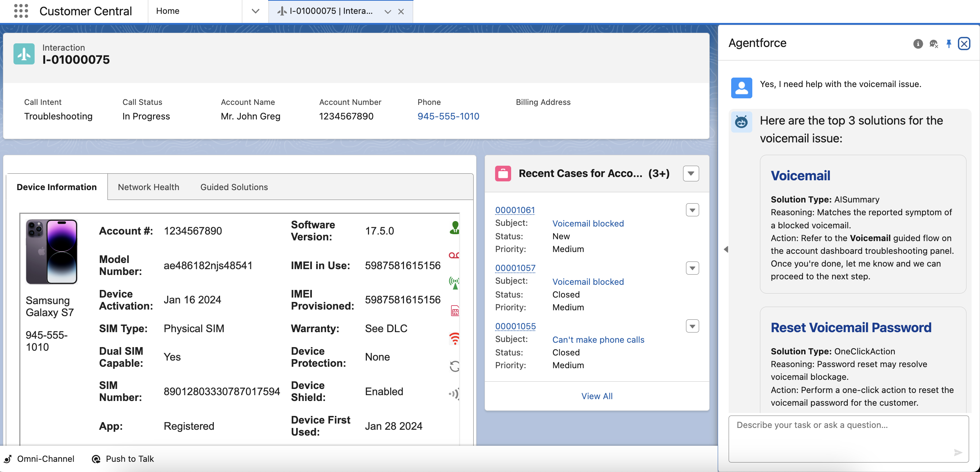
Task: Click the gray refresh sync icon
Action: click(454, 366)
